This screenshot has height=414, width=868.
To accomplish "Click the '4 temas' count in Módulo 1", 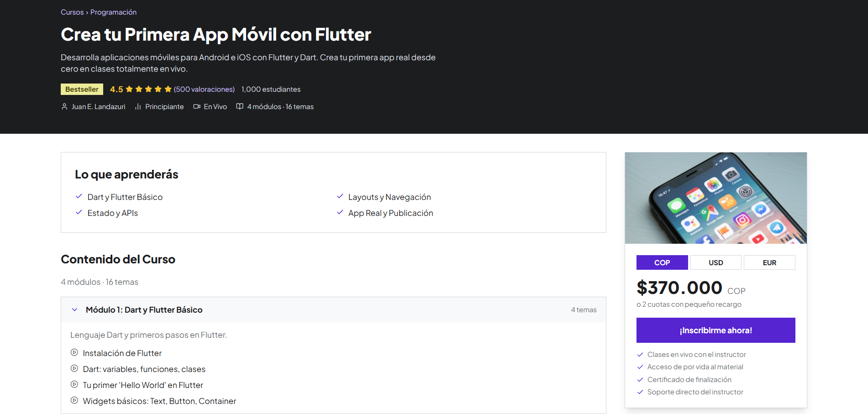I will tap(584, 310).
